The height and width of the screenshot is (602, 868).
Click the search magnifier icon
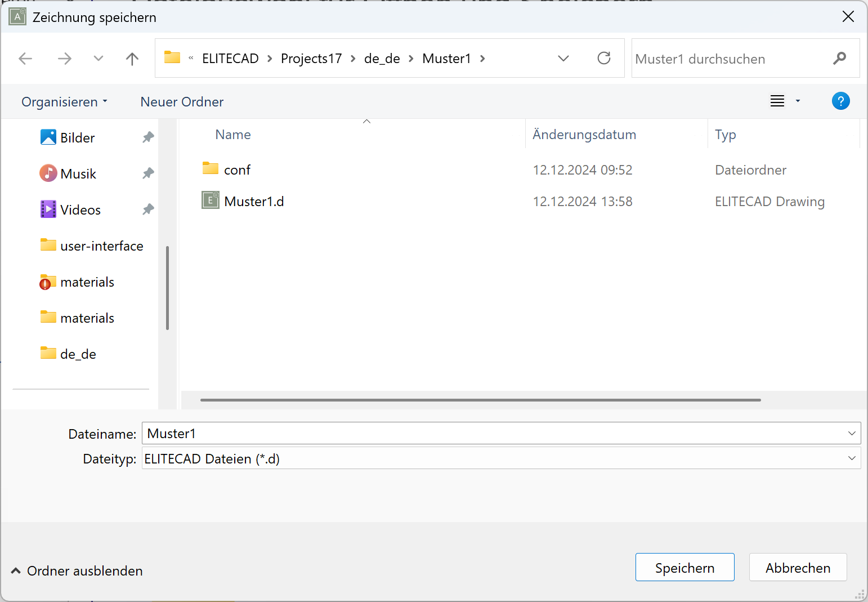tap(839, 59)
